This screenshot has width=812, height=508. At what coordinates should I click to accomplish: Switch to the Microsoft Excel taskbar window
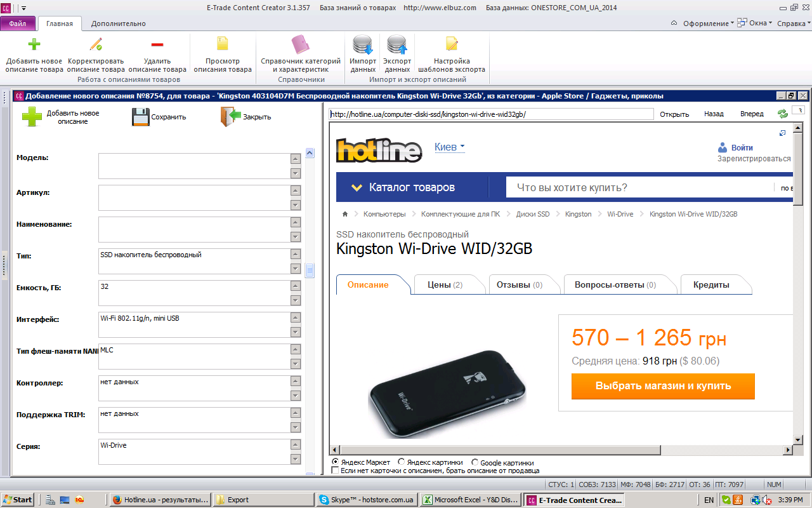tap(471, 500)
